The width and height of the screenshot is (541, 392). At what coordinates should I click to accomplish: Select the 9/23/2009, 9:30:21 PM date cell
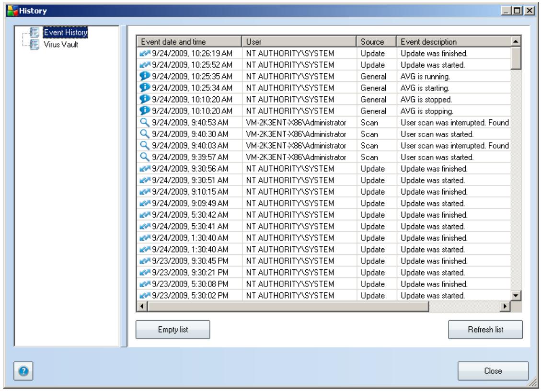click(x=190, y=272)
